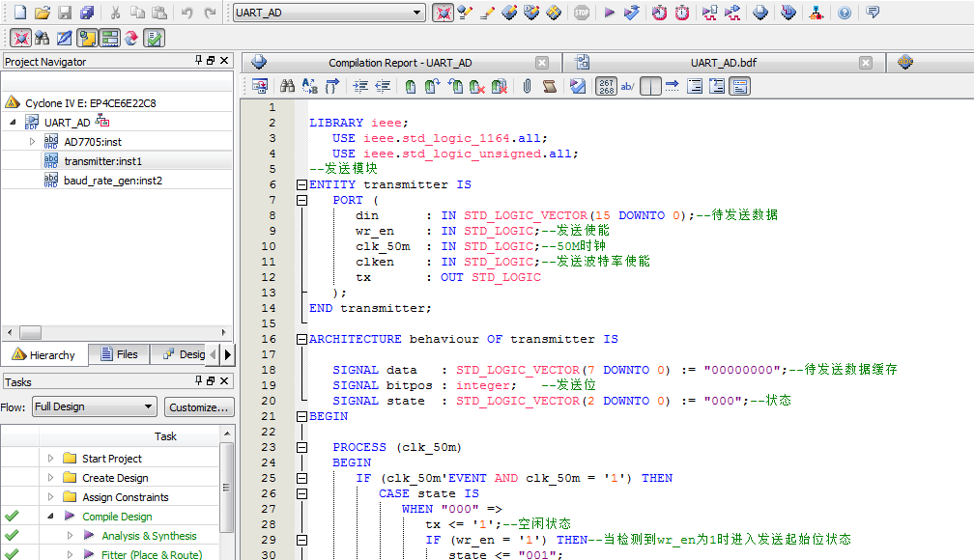The height and width of the screenshot is (560, 974).
Task: Click the Start Compilation play icon
Action: 609,13
